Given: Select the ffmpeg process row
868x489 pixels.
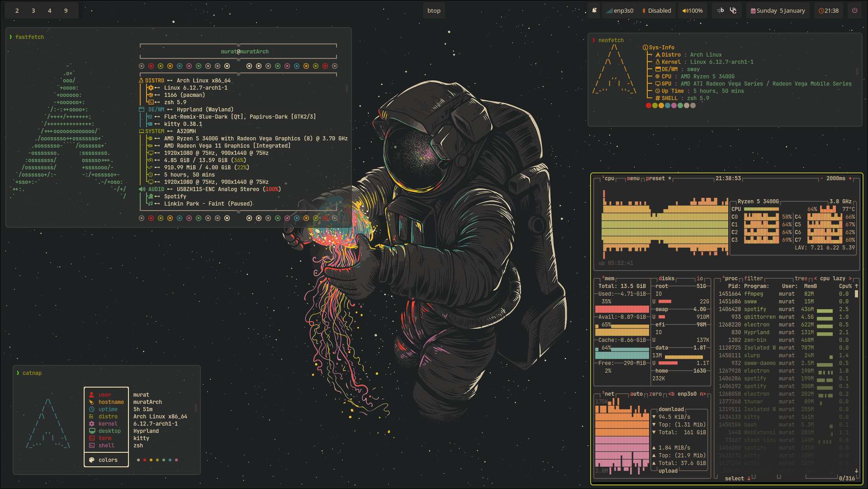Looking at the screenshot, I should tap(785, 294).
